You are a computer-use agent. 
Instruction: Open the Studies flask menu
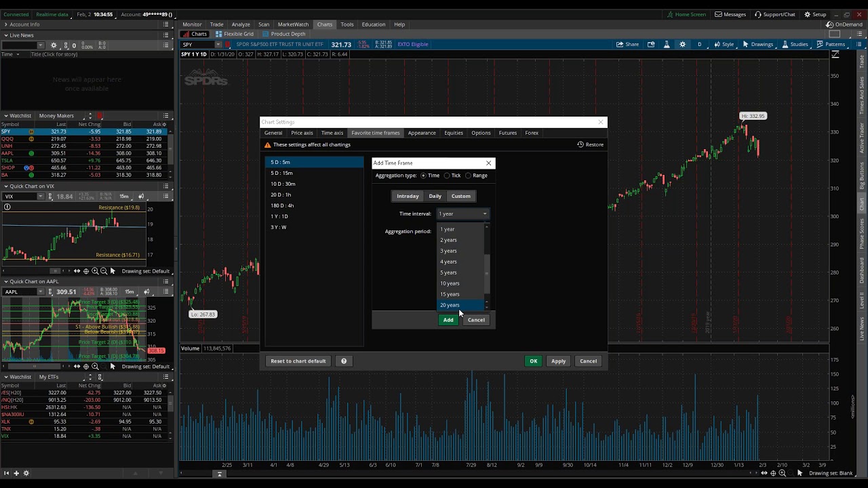[x=795, y=44]
